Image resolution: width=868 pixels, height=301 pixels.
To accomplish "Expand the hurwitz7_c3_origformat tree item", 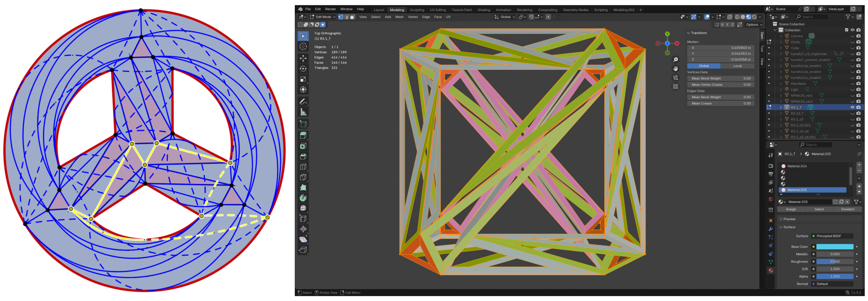I will pos(781,54).
